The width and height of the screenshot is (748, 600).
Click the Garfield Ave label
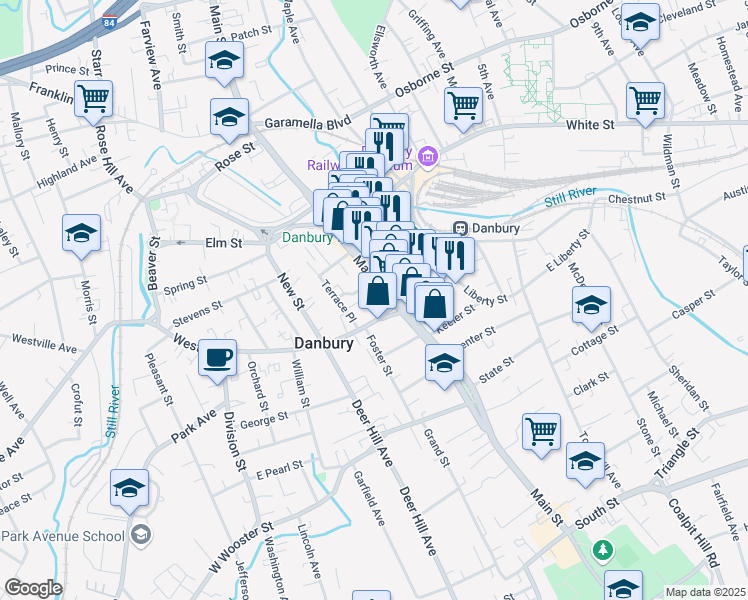(369, 498)
